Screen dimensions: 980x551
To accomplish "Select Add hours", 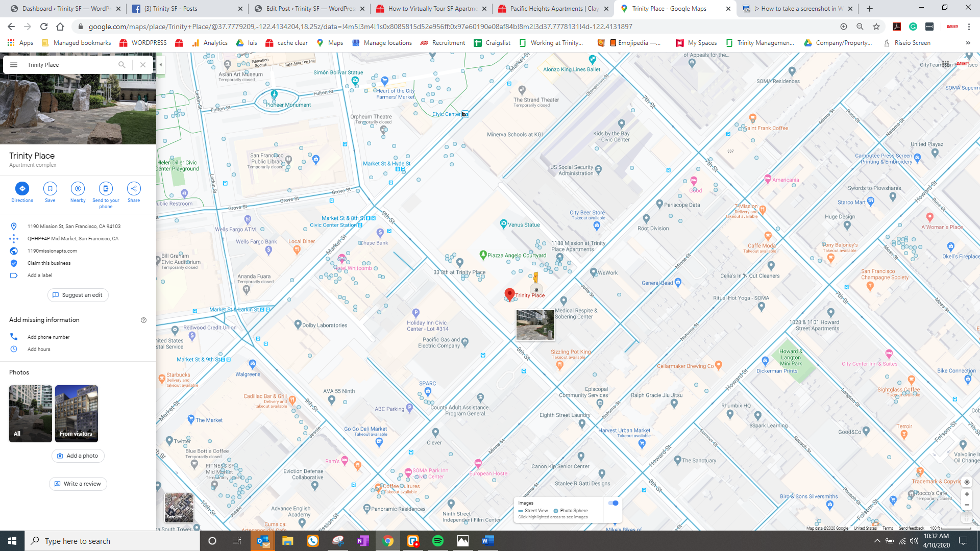I will (39, 349).
